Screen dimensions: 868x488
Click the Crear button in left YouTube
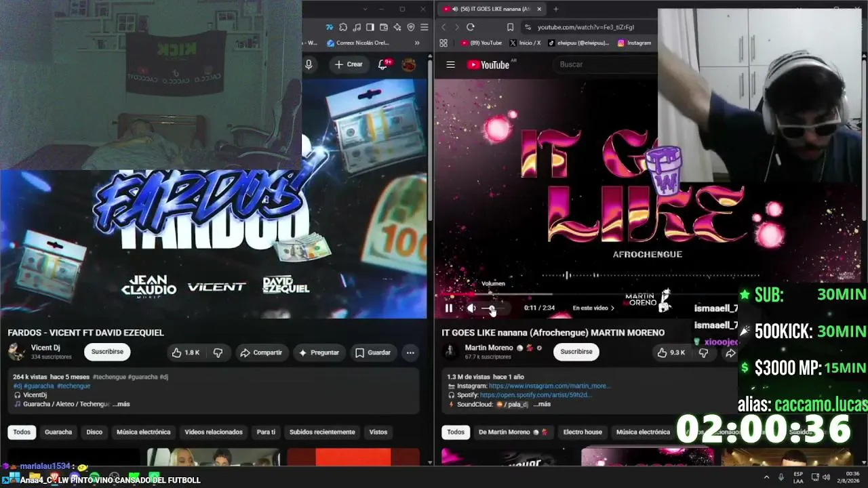pyautogui.click(x=349, y=64)
